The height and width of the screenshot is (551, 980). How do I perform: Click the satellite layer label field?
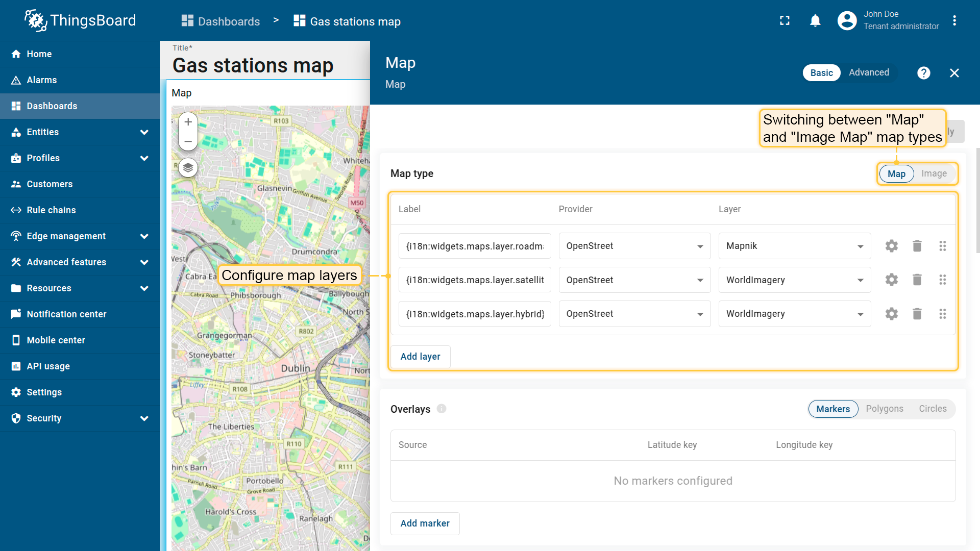pyautogui.click(x=474, y=280)
